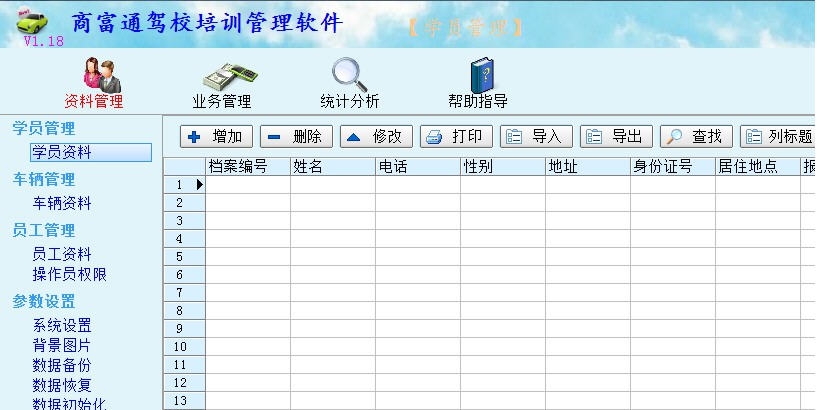Viewport: 817px width, 410px height.
Task: Click the 商富通驾校培训管理软件 title
Action: (x=207, y=23)
